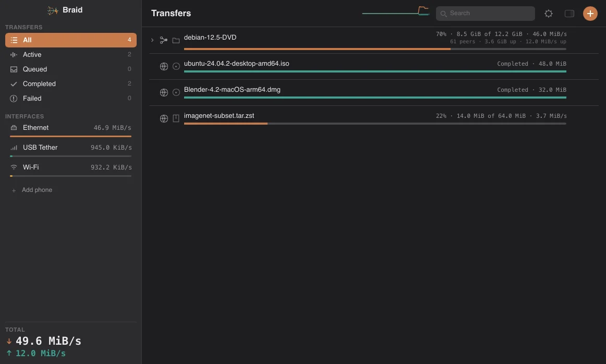Click the Add phone button
This screenshot has height=364, width=606.
(32, 190)
